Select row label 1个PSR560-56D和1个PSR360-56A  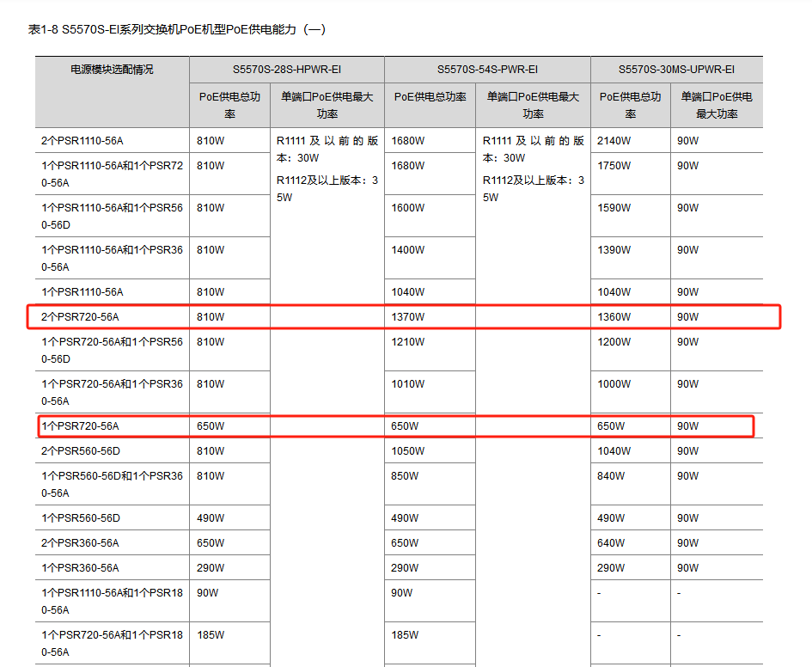(113, 484)
